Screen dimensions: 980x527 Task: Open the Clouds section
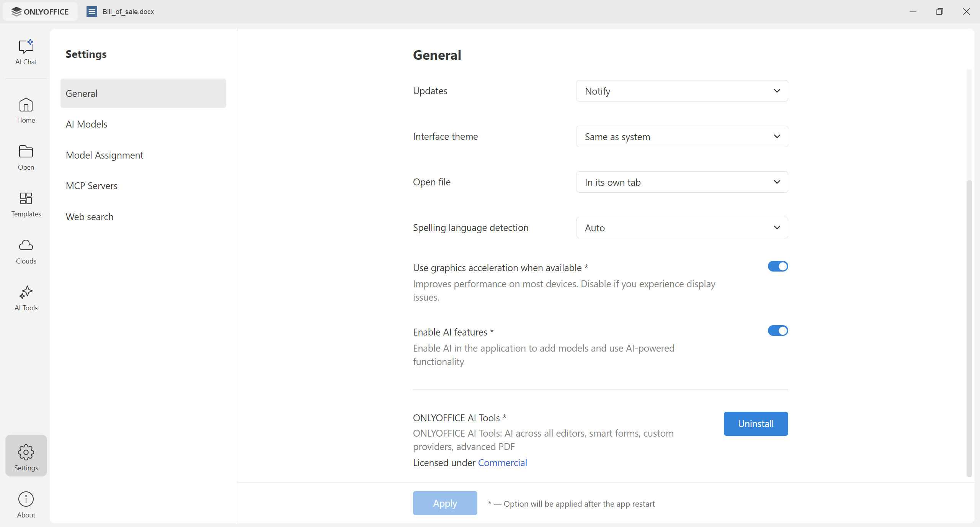(x=26, y=251)
